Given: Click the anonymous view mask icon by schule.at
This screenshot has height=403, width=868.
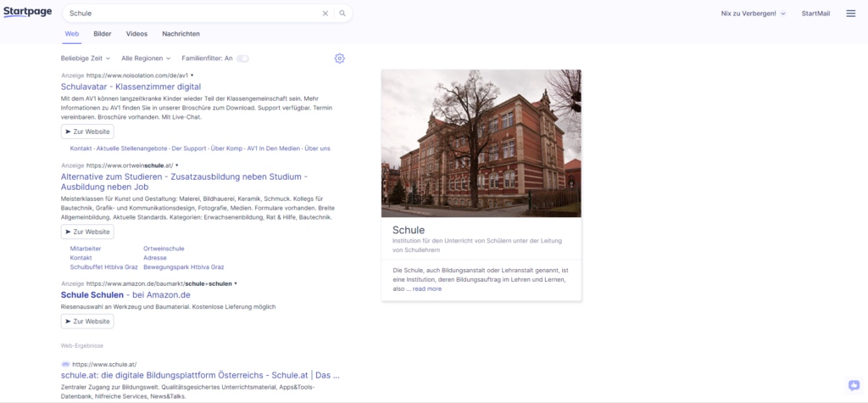Looking at the screenshot, I should [65, 364].
